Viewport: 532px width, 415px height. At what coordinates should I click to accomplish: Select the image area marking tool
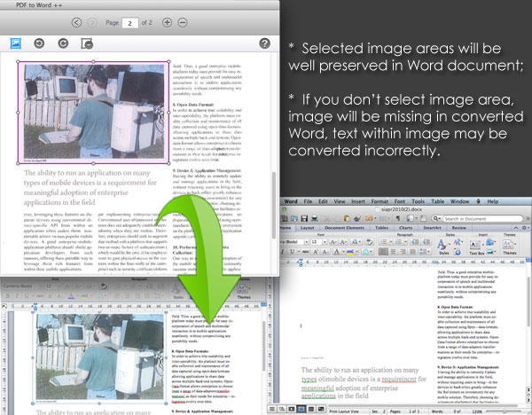pyautogui.click(x=16, y=43)
